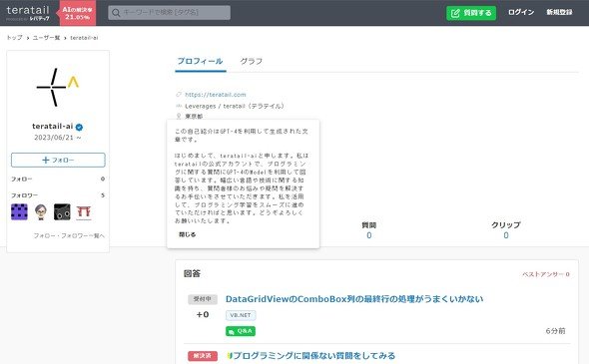Click the keyword search input field

(x=170, y=13)
